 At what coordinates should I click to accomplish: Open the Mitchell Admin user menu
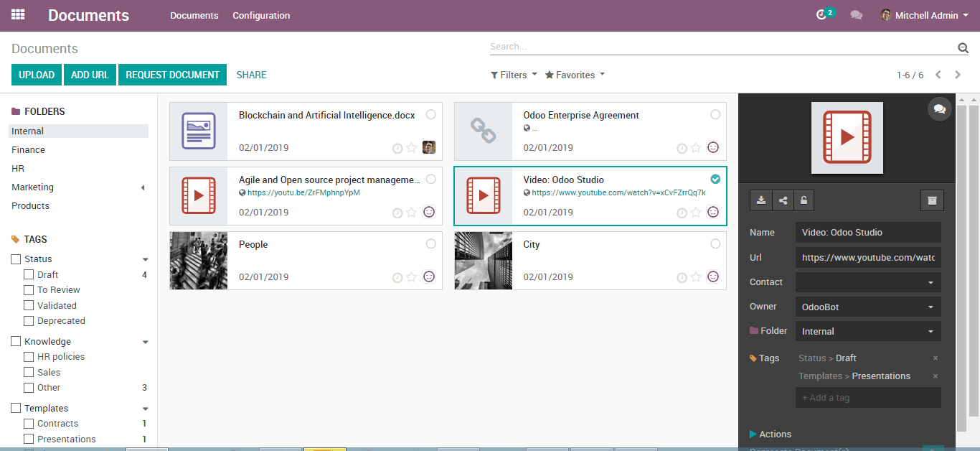tap(924, 14)
